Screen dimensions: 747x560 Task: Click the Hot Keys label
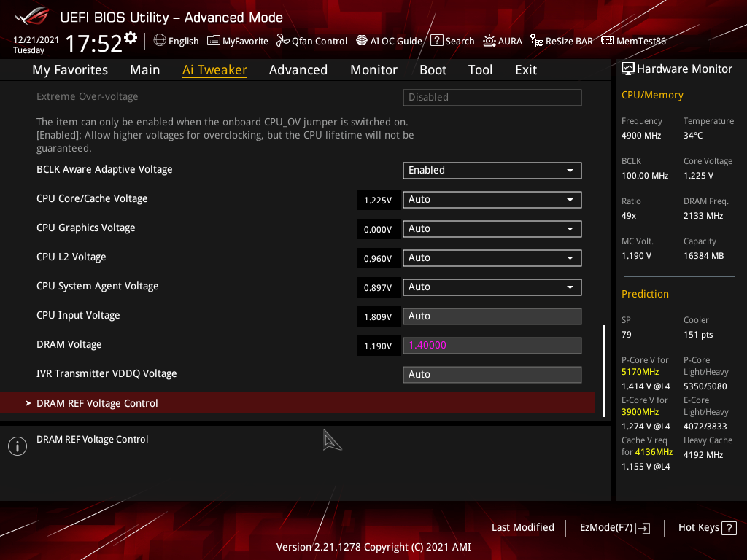click(699, 527)
